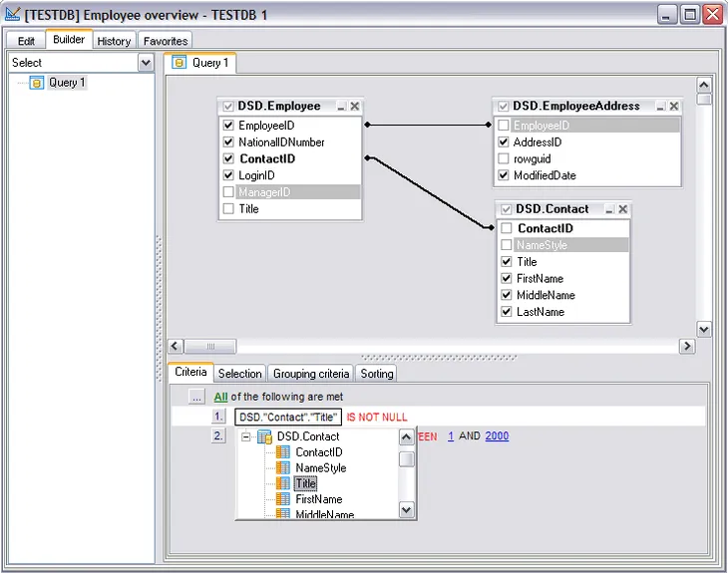This screenshot has height=573, width=728.
Task: Toggle the LastName checkbox in DSD.Contact
Action: (507, 312)
